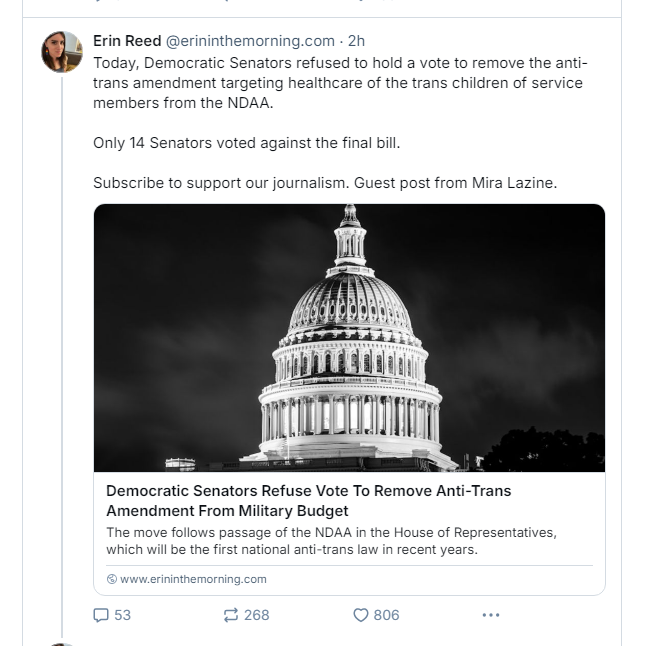660x646 pixels.
Task: Click the line "Only 14 Senators voted against"
Action: tap(246, 143)
